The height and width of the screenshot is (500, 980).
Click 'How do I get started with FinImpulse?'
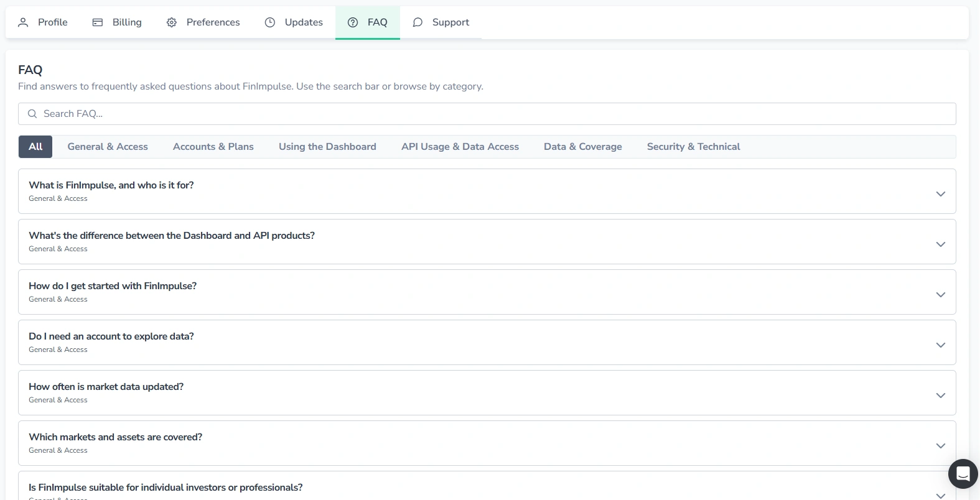click(x=113, y=286)
